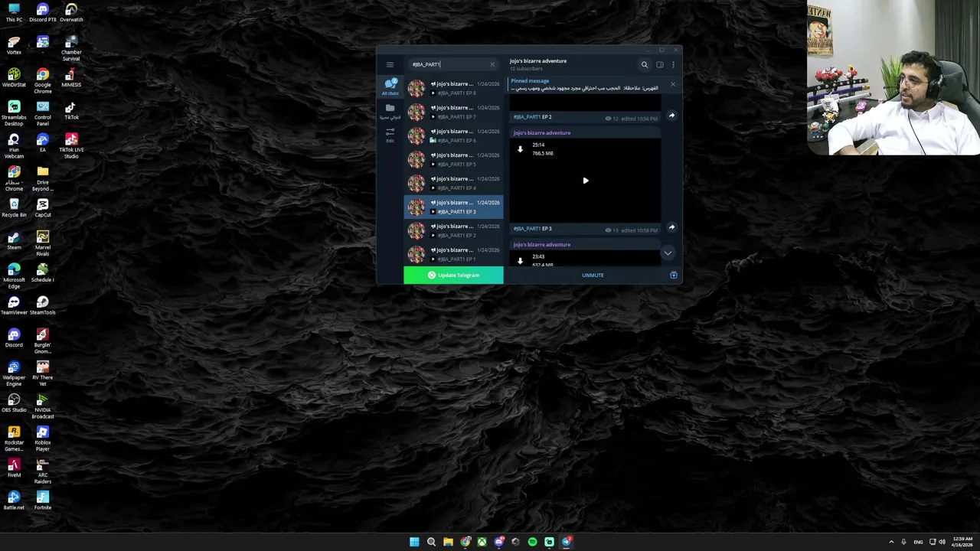This screenshot has height=551, width=980.
Task: Open the pinned message
Action: [x=586, y=84]
